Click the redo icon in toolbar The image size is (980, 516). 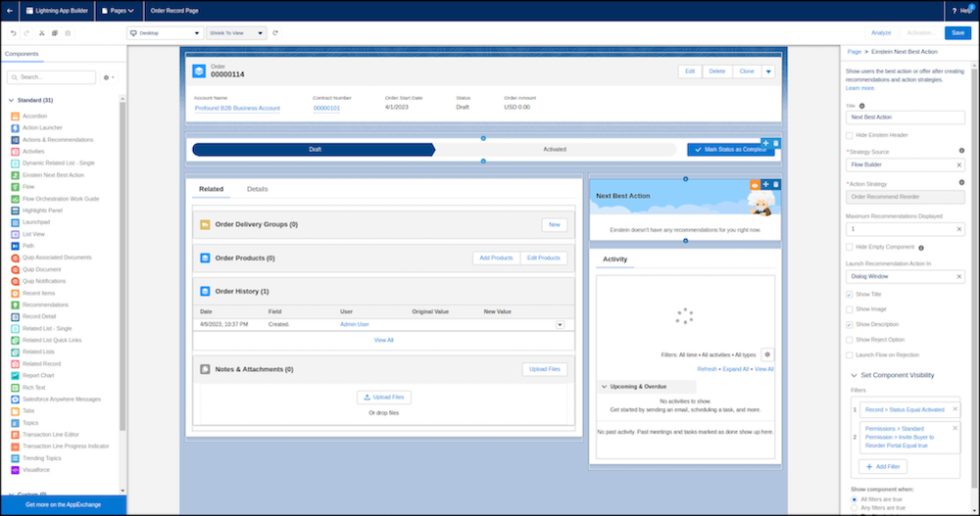tap(26, 33)
